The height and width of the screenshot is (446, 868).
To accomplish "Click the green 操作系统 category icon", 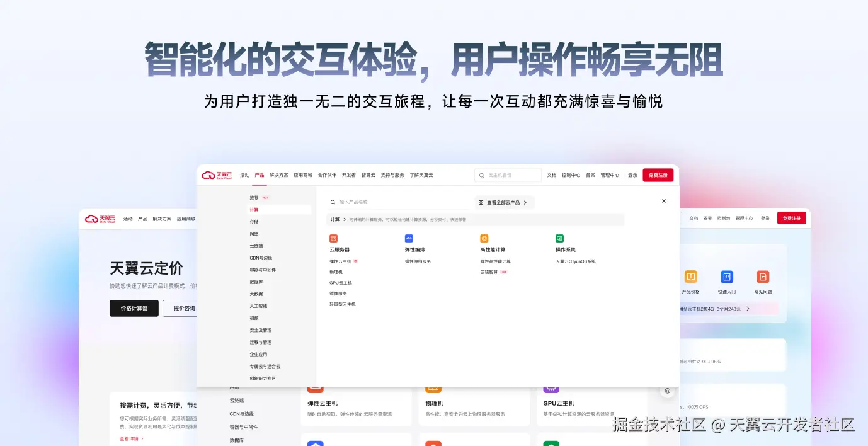I will tap(559, 239).
